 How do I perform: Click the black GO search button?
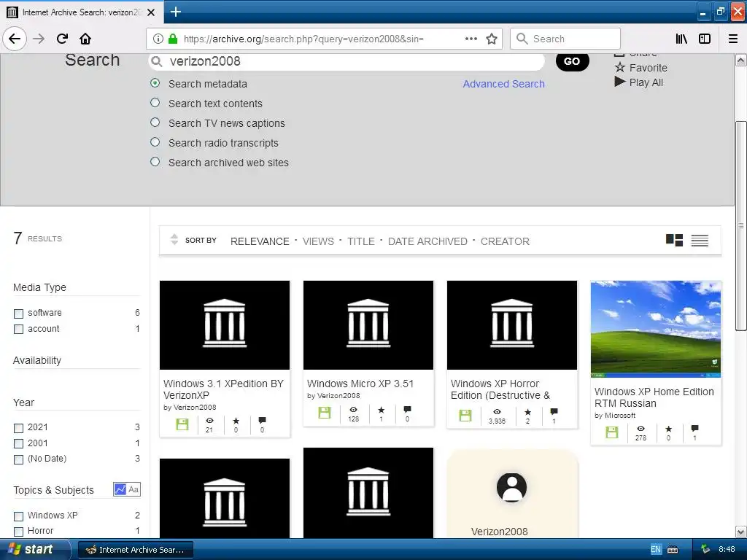pyautogui.click(x=572, y=61)
